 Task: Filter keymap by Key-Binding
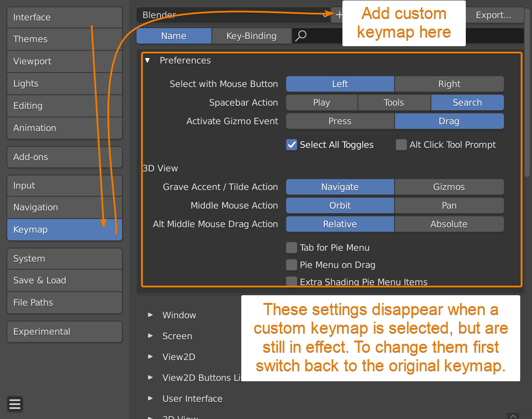(x=251, y=36)
